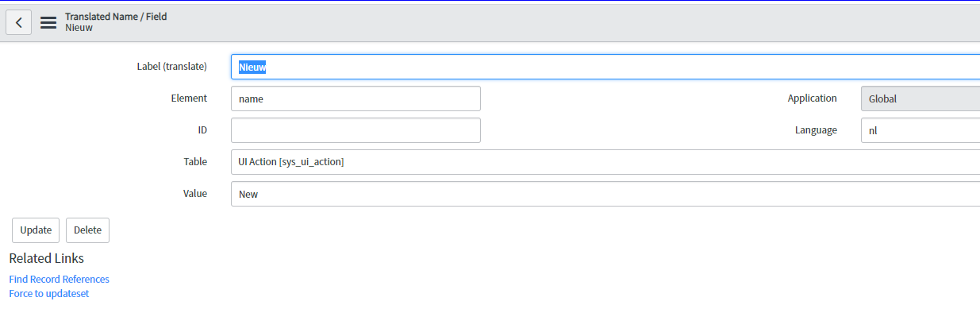Open the hamburger context menu icon
The image size is (980, 309).
click(48, 22)
